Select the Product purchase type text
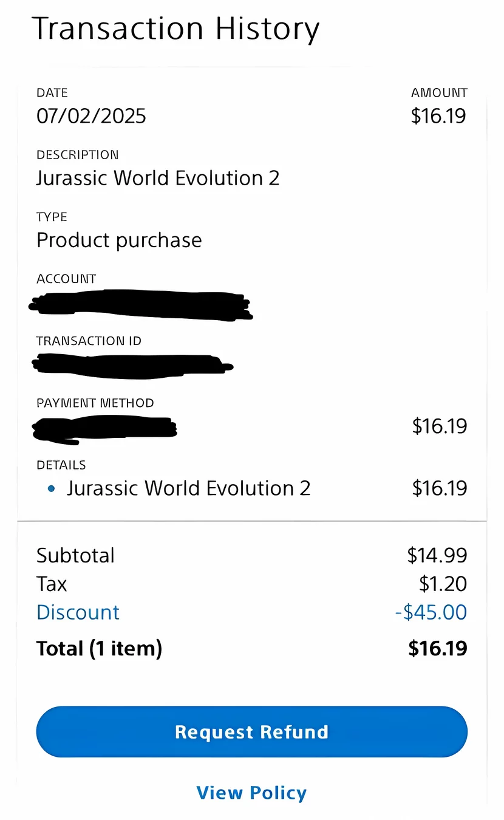The image size is (504, 820). tap(119, 241)
